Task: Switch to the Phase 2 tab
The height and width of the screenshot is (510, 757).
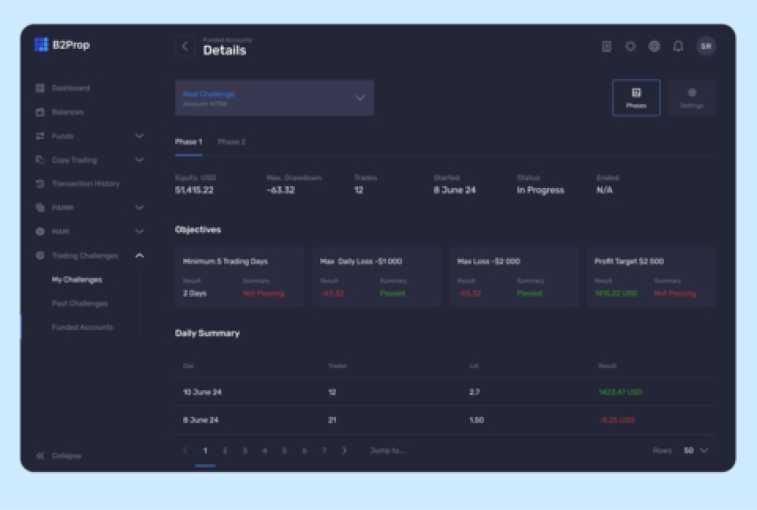Action: coord(231,142)
